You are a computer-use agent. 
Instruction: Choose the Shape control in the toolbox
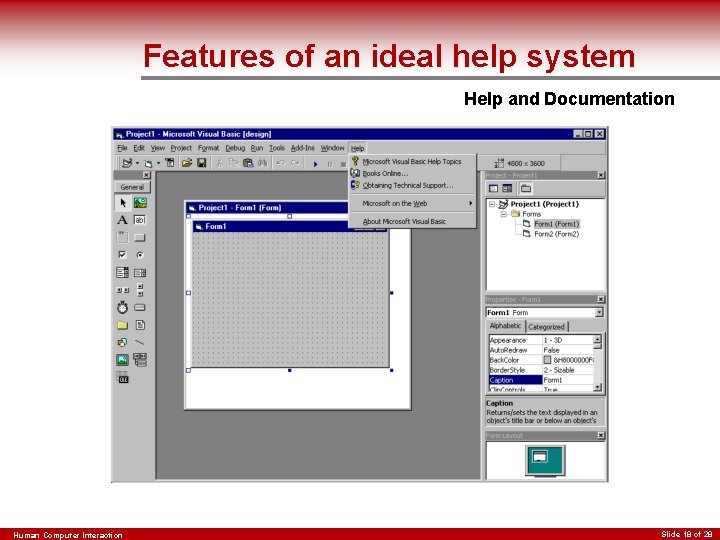click(122, 342)
